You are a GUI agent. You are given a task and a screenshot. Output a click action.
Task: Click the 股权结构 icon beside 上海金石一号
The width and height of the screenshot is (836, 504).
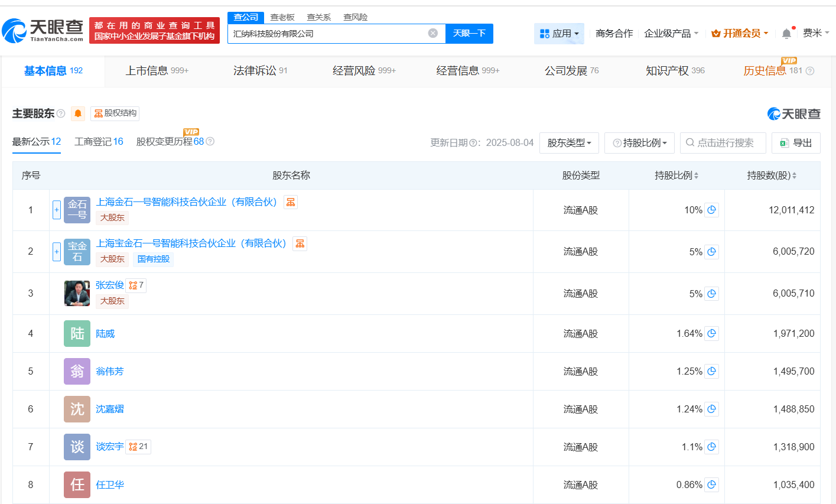click(290, 201)
